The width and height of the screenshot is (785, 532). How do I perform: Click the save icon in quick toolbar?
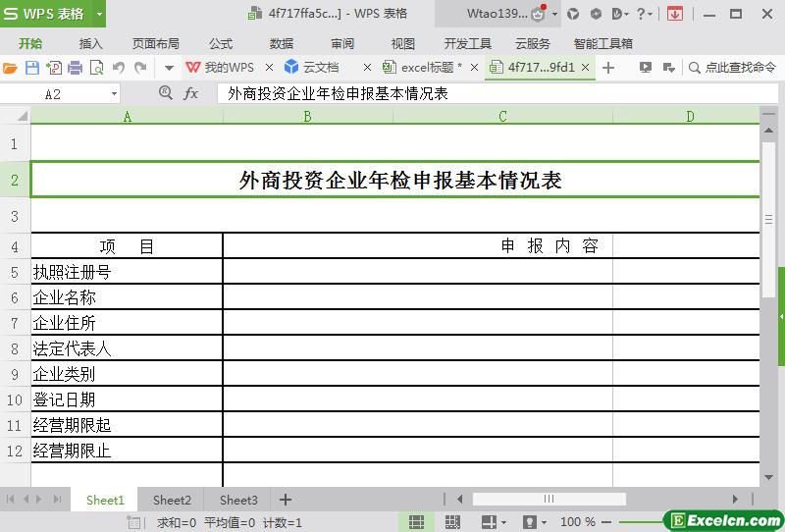(32, 68)
